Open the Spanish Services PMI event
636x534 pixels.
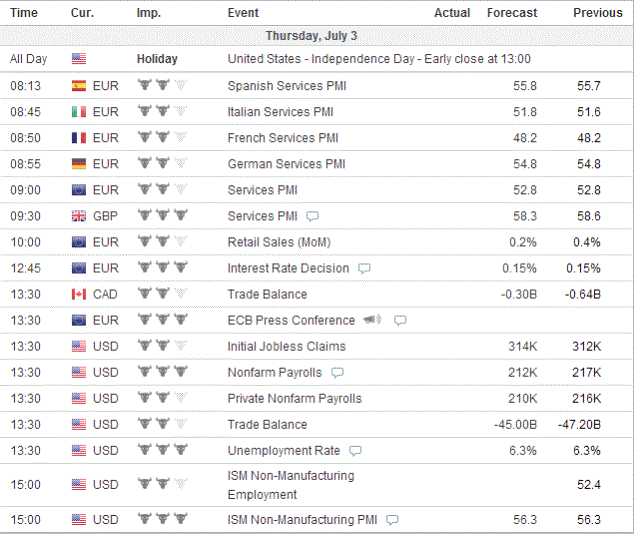(x=287, y=86)
